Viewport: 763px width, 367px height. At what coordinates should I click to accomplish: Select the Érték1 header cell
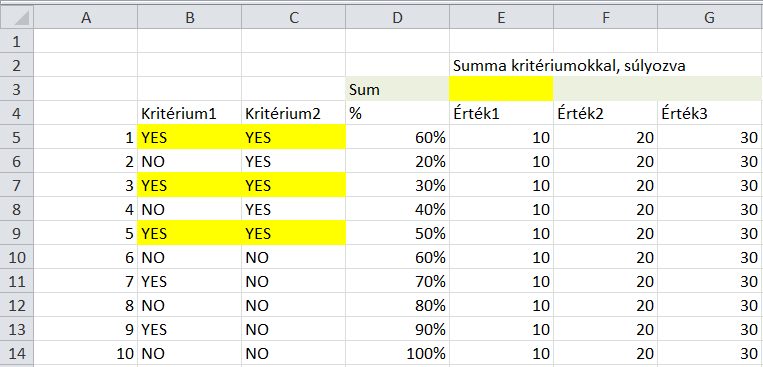[x=501, y=113]
